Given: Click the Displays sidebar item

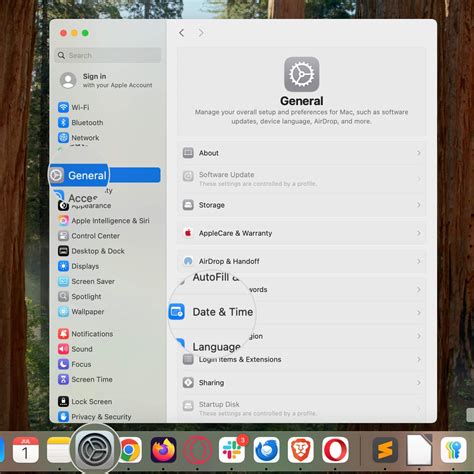Looking at the screenshot, I should 78,266.
